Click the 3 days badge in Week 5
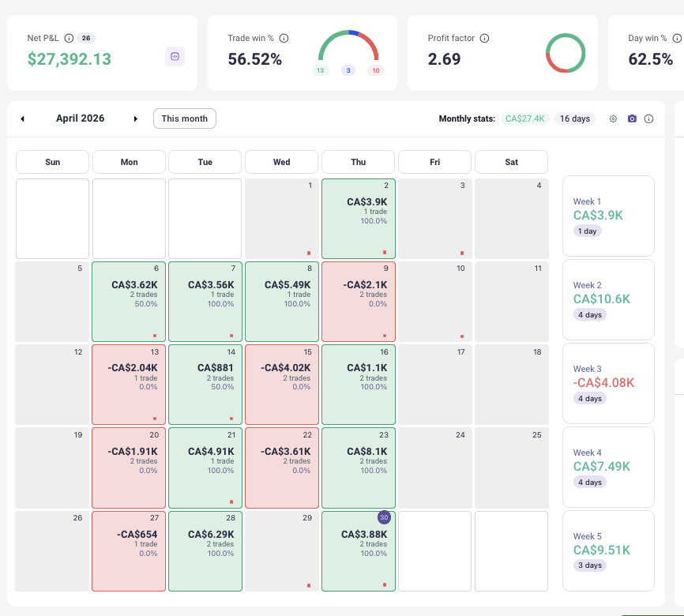The width and height of the screenshot is (684, 616). click(590, 565)
